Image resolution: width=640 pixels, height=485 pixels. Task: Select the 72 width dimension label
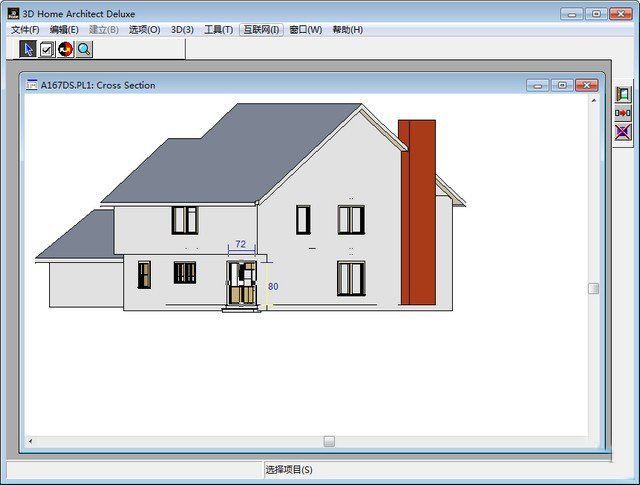coord(241,244)
